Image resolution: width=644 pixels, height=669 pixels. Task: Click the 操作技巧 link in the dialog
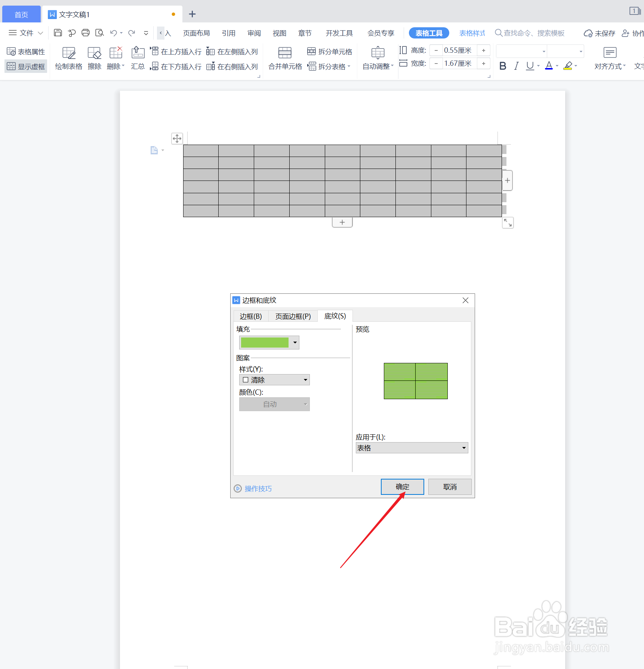[x=258, y=488]
